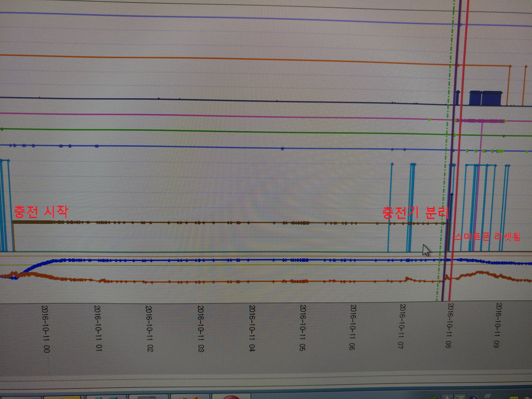Click the red 충전 시작 annotation text
This screenshot has height=399, width=532.
(x=41, y=211)
